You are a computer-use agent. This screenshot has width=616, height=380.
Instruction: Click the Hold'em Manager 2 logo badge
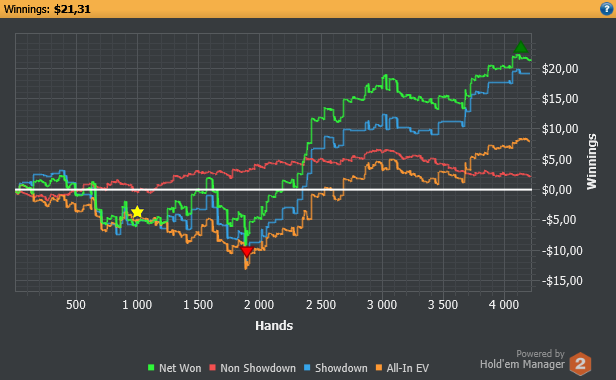(580, 363)
